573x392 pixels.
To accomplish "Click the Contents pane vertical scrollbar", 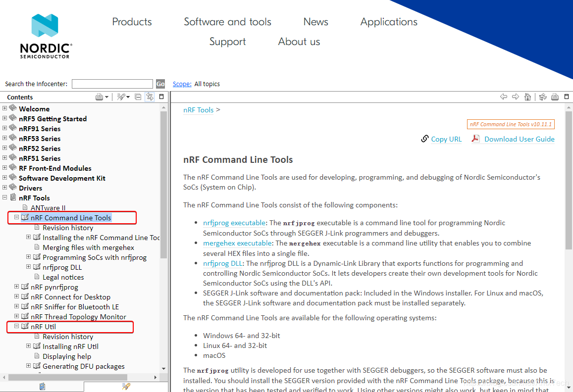I will [163, 185].
